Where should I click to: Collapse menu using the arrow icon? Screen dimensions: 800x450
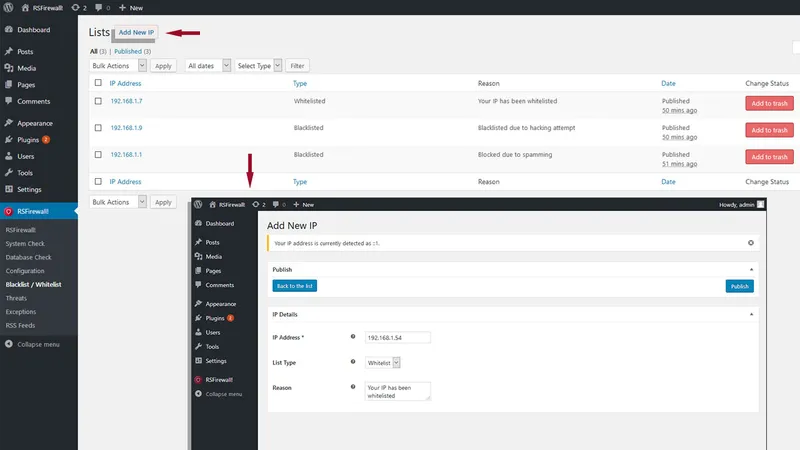pos(9,344)
